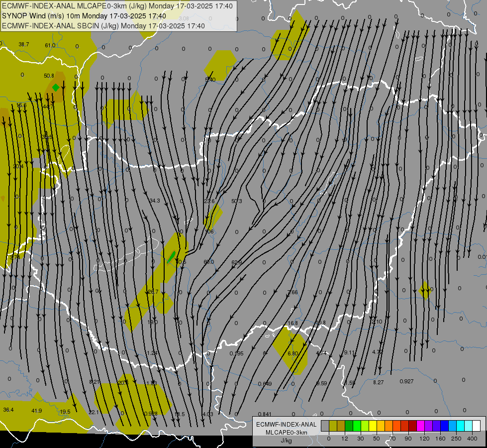Click the map value 34.3
Viewport: 487px width, 448px height.
(155, 201)
